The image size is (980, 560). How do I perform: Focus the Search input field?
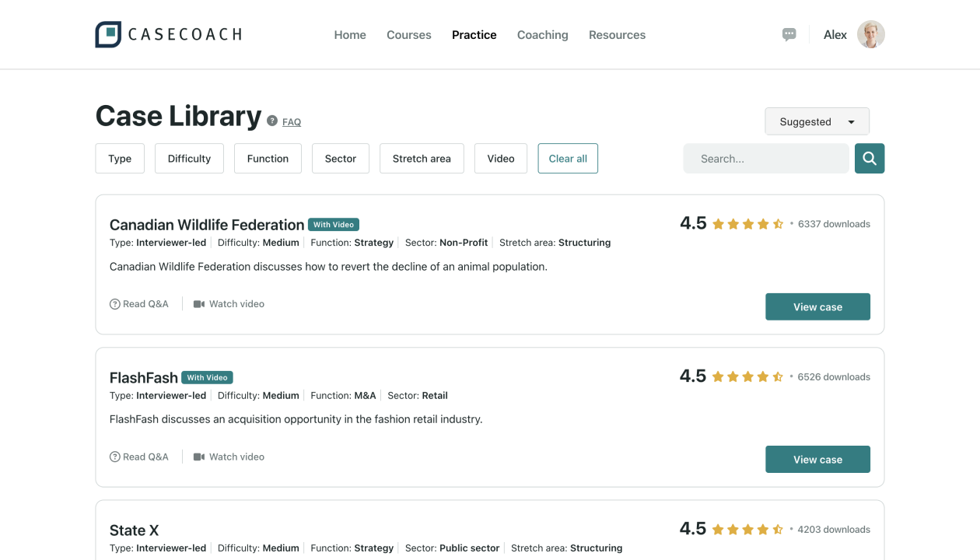click(765, 159)
